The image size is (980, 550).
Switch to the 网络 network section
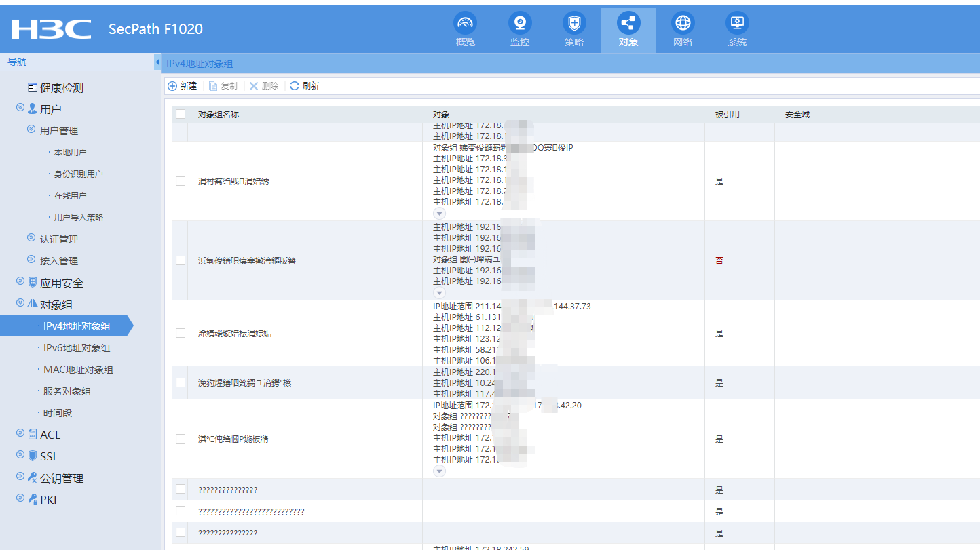[x=683, y=31]
